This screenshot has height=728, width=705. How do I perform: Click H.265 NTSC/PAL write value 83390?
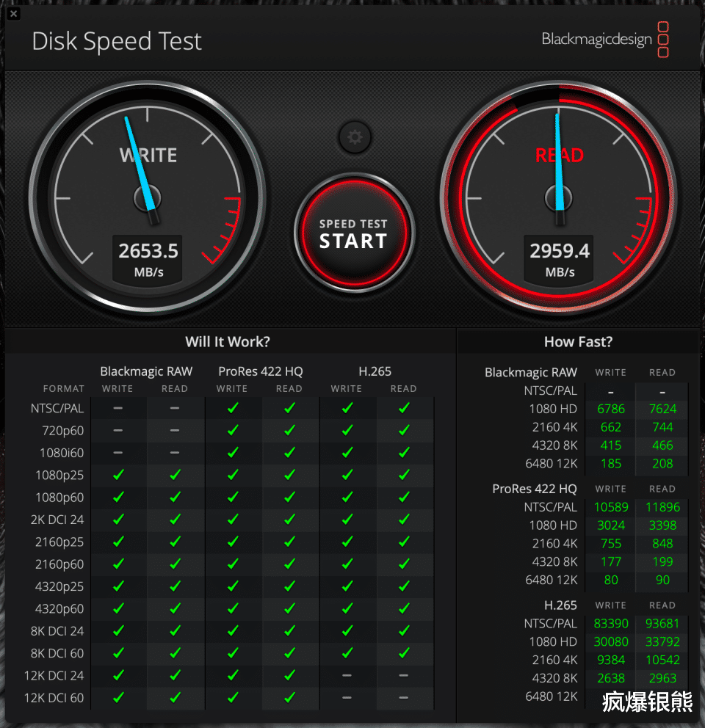611,624
